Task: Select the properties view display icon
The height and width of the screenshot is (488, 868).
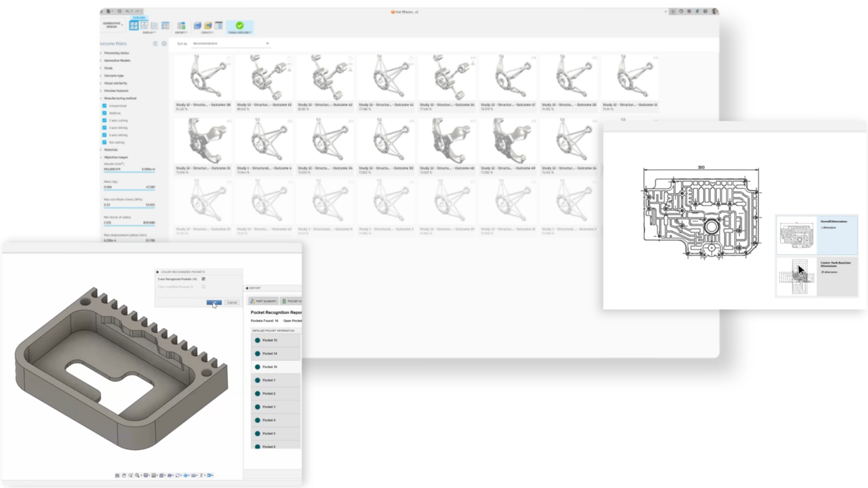Action: point(144,26)
